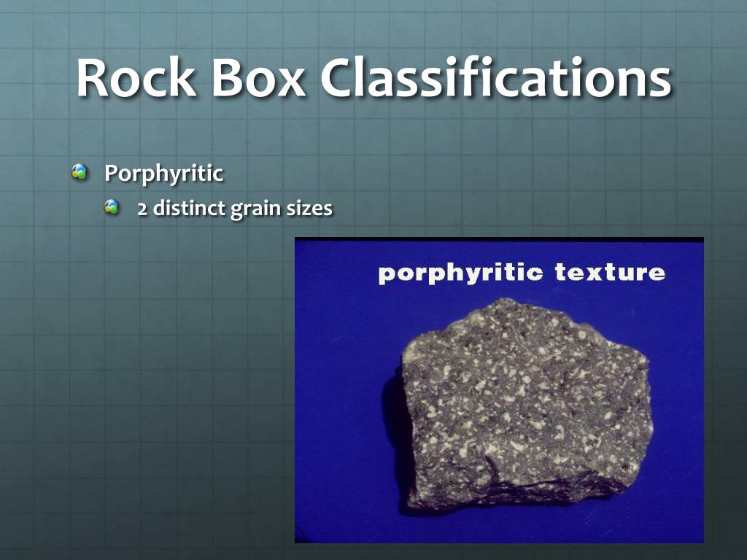The width and height of the screenshot is (747, 560).
Task: Select the '2 distinct grain sizes' sub-bullet text
Action: pyautogui.click(x=235, y=209)
